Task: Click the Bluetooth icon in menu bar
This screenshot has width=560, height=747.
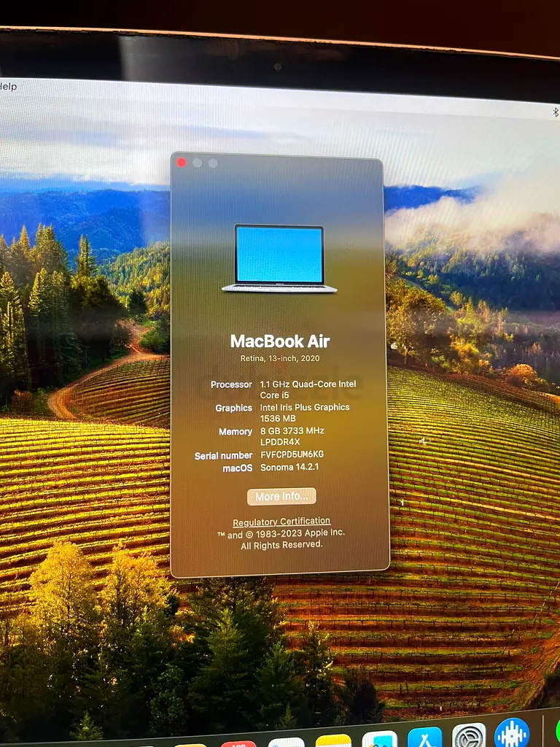Action: point(555,112)
